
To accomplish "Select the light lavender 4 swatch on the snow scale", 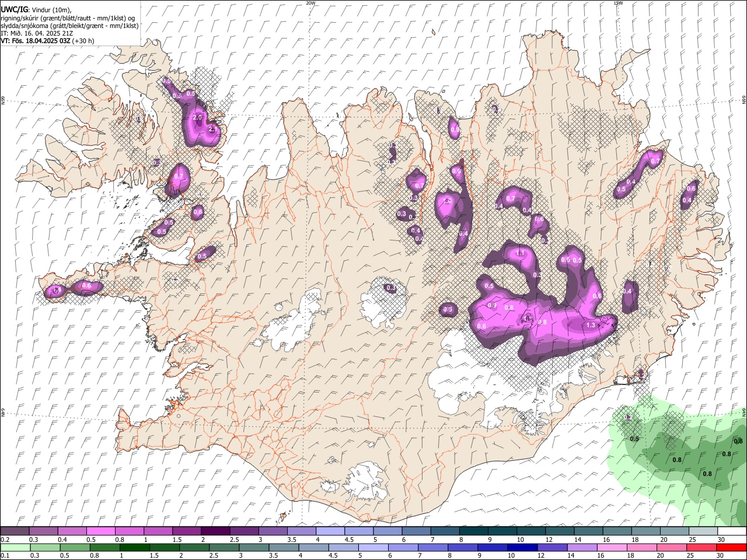I will [x=330, y=531].
